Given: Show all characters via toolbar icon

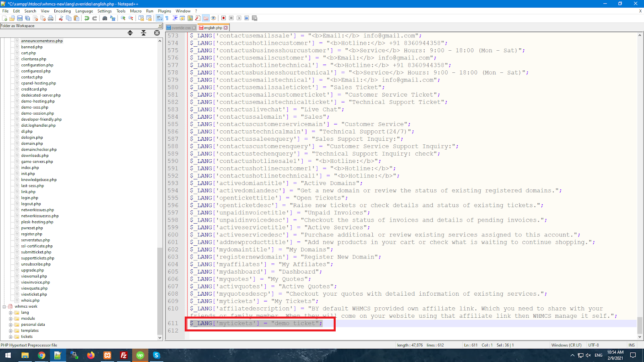Looking at the screenshot, I should point(167,18).
